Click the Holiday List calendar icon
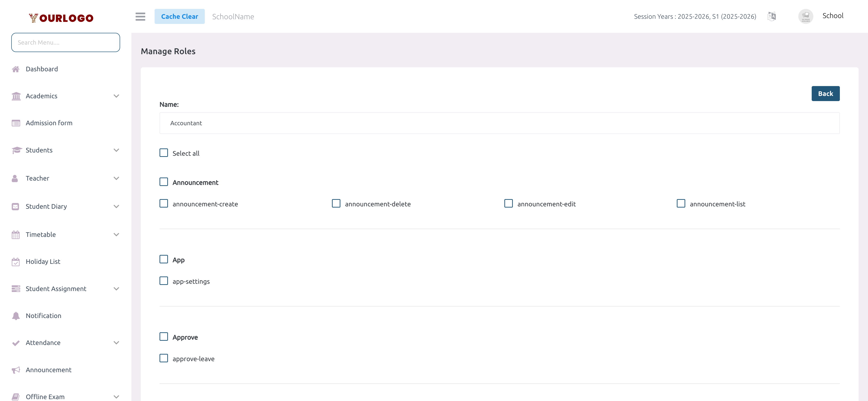Viewport: 868px width, 401px height. [16, 262]
